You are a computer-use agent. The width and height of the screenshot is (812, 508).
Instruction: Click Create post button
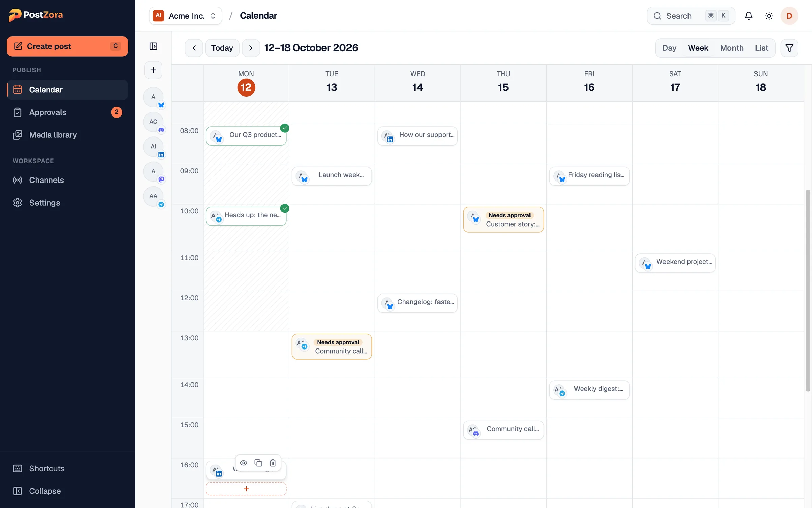coord(67,46)
